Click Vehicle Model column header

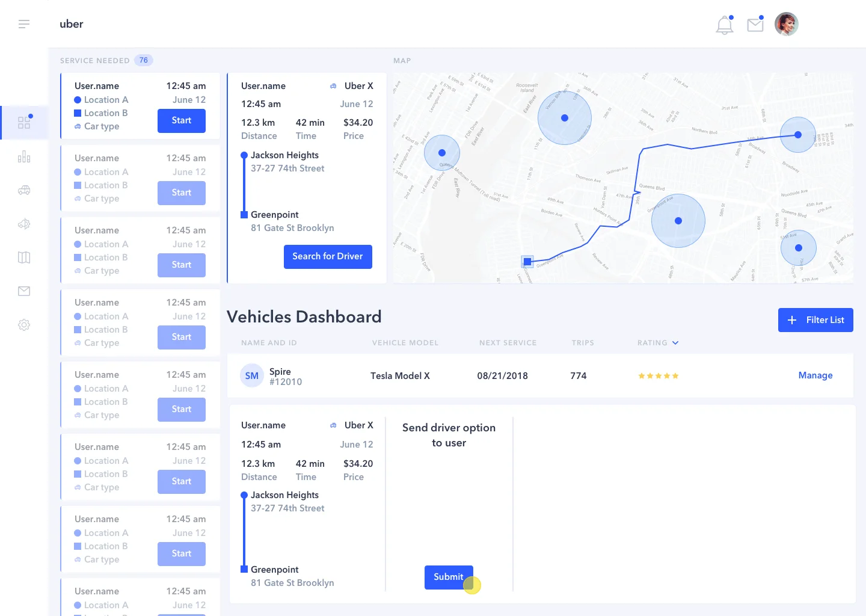(405, 343)
